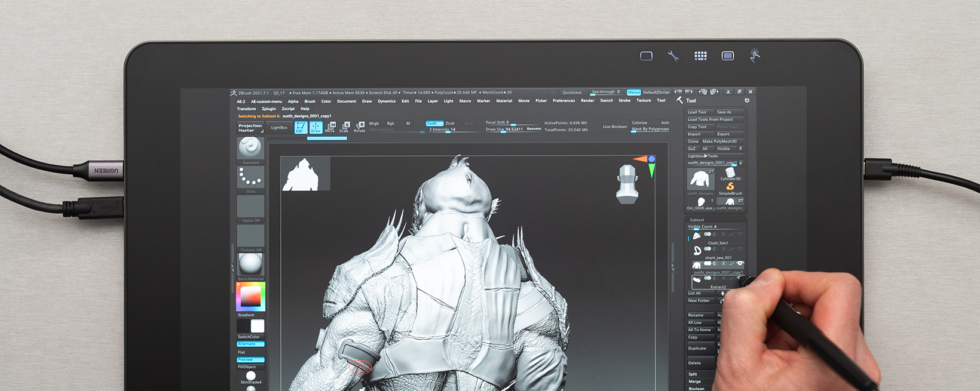Open the Projection Master panel
Image resolution: width=980 pixels, height=391 pixels.
pyautogui.click(x=250, y=128)
